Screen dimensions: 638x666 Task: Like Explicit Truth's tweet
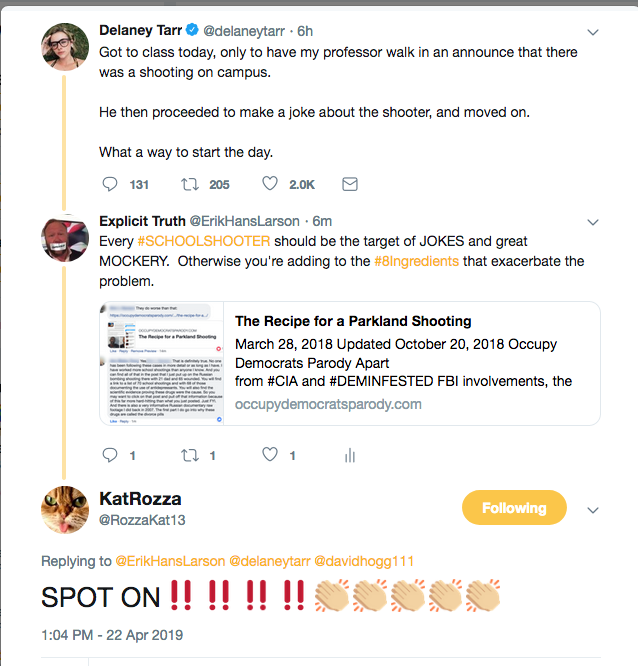click(x=269, y=455)
